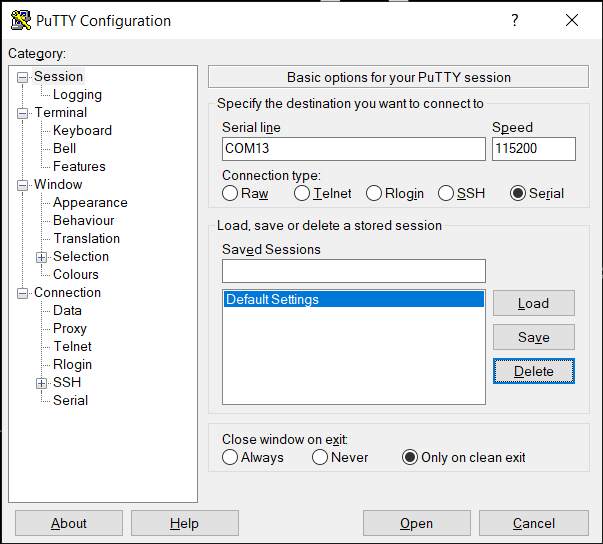Collapse the Session tree node
The width and height of the screenshot is (603, 544).
click(x=22, y=77)
